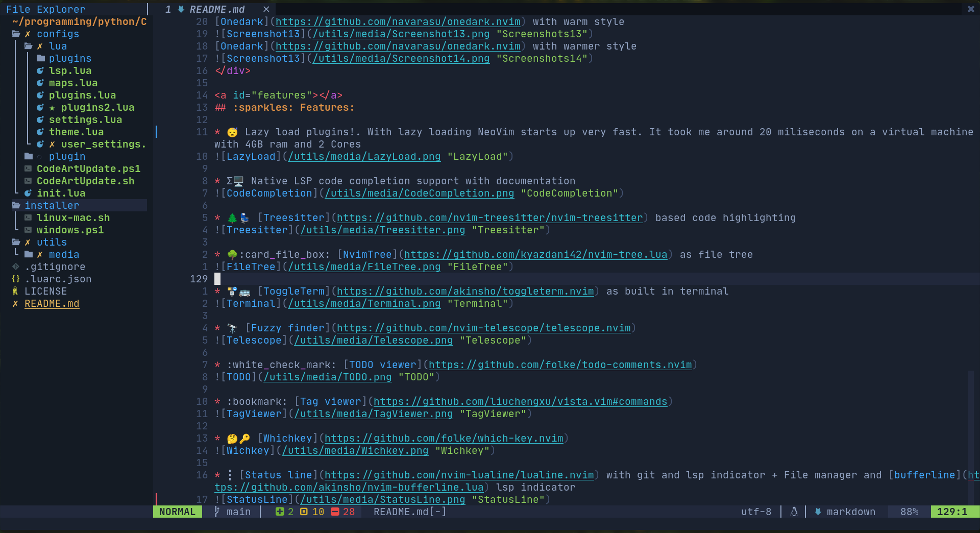Expand the plugin folder
Viewport: 980px width, 533px height.
(29, 157)
